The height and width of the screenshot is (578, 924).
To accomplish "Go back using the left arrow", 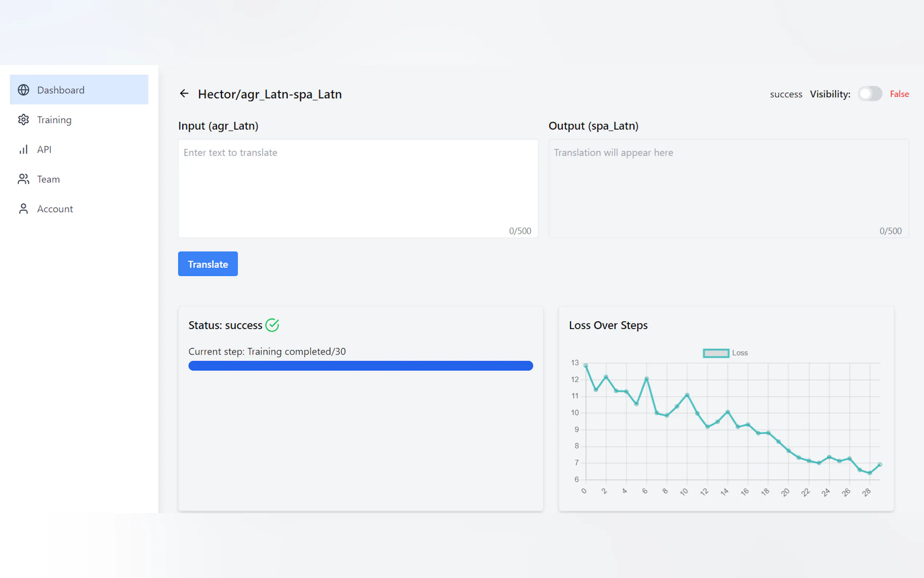I will 184,94.
